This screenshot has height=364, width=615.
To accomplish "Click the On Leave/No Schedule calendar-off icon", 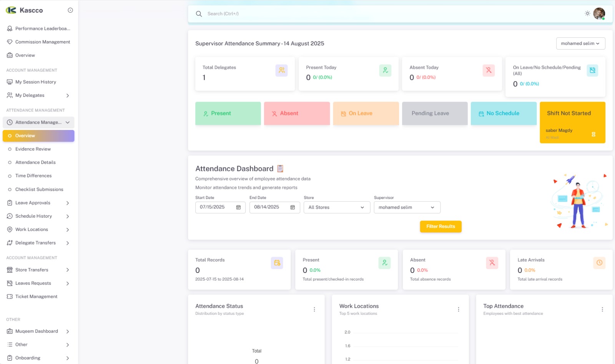I will (592, 70).
